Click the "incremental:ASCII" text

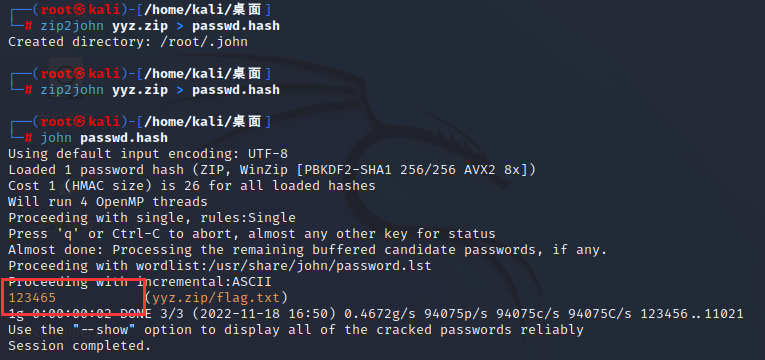(204, 282)
